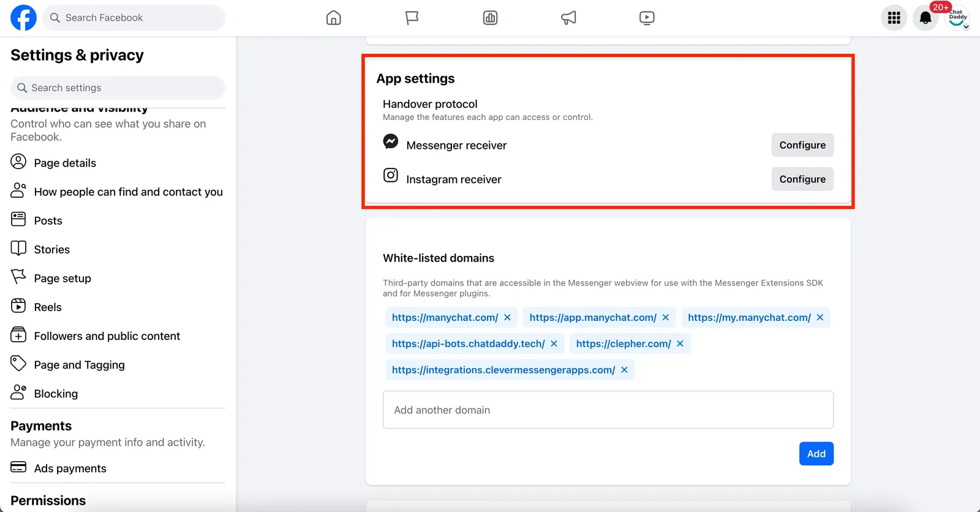
Task: Expand the Chat Daddy account menu
Action: [x=957, y=18]
